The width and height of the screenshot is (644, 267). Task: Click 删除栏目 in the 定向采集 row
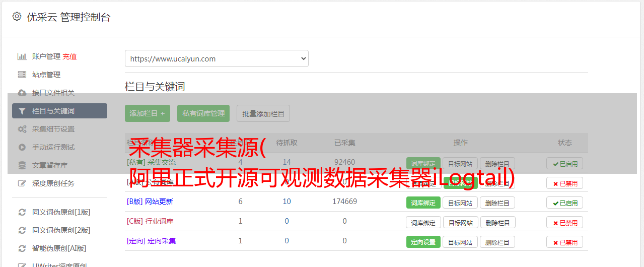tap(497, 242)
